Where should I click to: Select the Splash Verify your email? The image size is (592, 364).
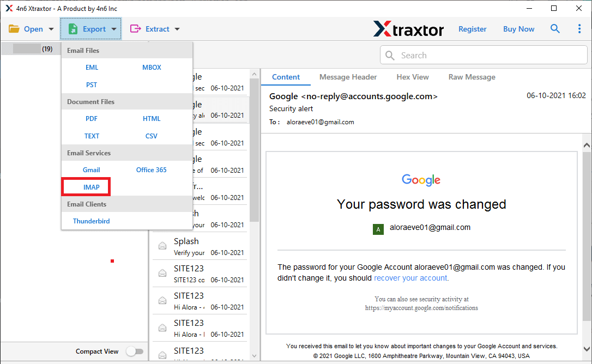click(x=200, y=246)
